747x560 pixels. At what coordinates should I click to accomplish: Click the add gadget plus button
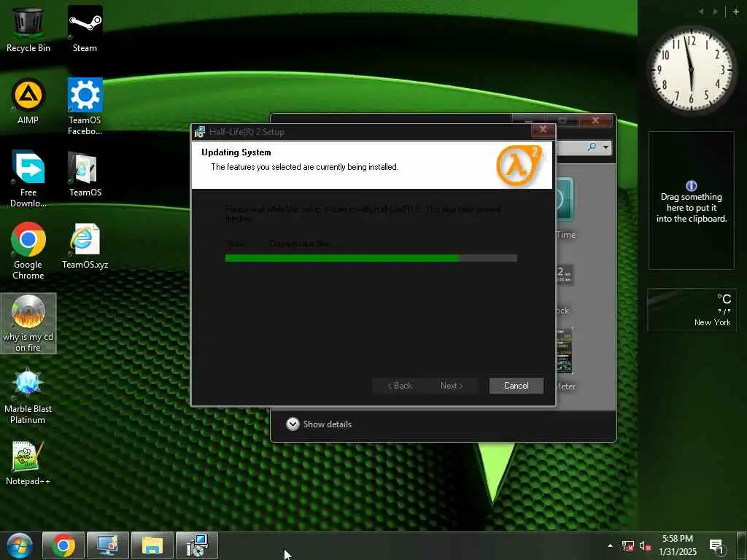click(736, 12)
